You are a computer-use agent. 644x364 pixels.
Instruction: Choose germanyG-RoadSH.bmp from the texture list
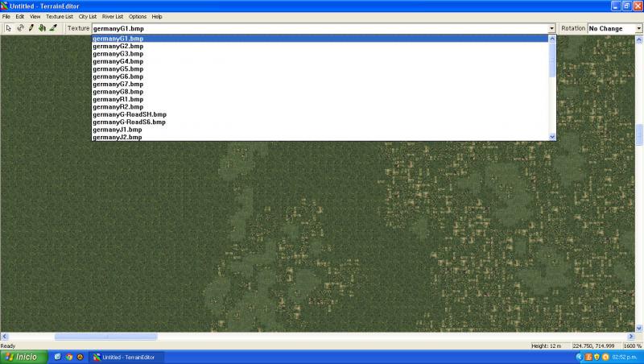[130, 114]
